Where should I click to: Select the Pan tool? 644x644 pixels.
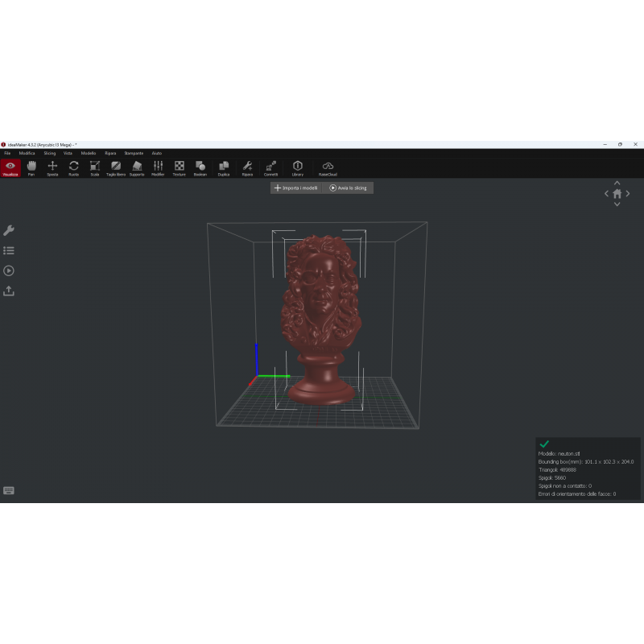coord(31,167)
